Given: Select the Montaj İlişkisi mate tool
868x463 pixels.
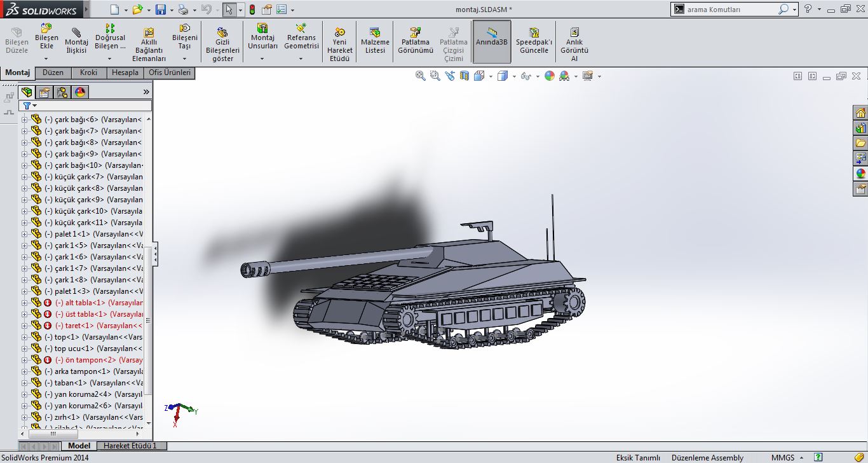Looking at the screenshot, I should pos(76,41).
